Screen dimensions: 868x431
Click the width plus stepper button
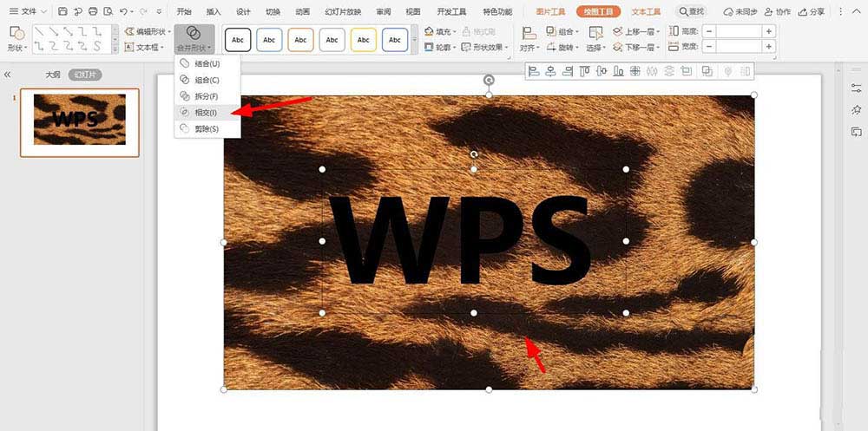pos(769,47)
